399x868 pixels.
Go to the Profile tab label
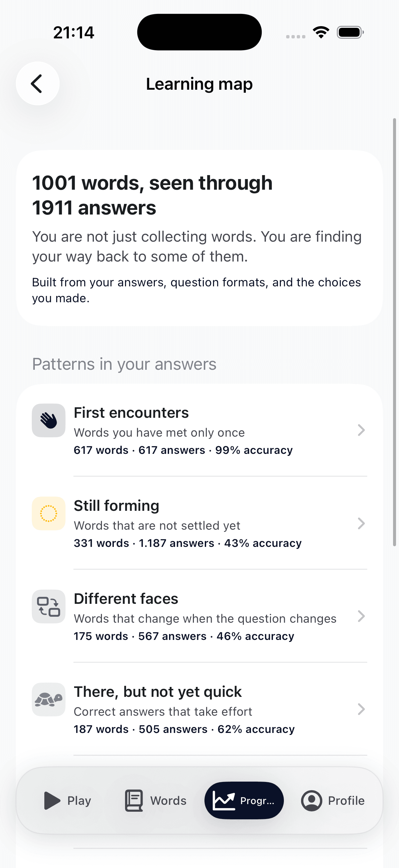[346, 800]
